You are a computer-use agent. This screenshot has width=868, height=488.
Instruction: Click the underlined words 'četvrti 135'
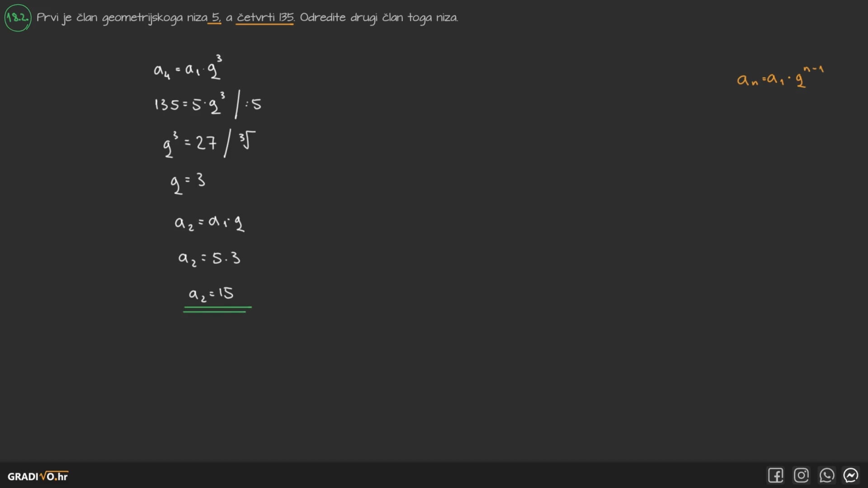click(x=265, y=18)
